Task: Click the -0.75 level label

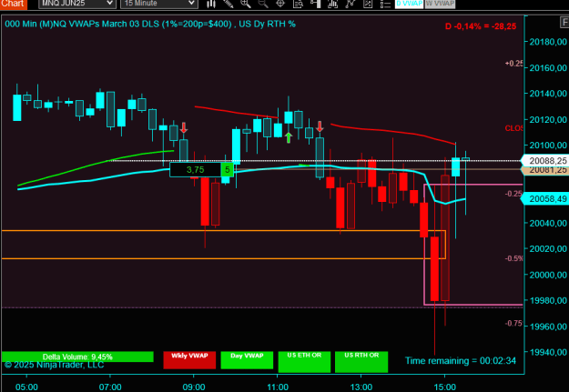Action: [x=513, y=323]
